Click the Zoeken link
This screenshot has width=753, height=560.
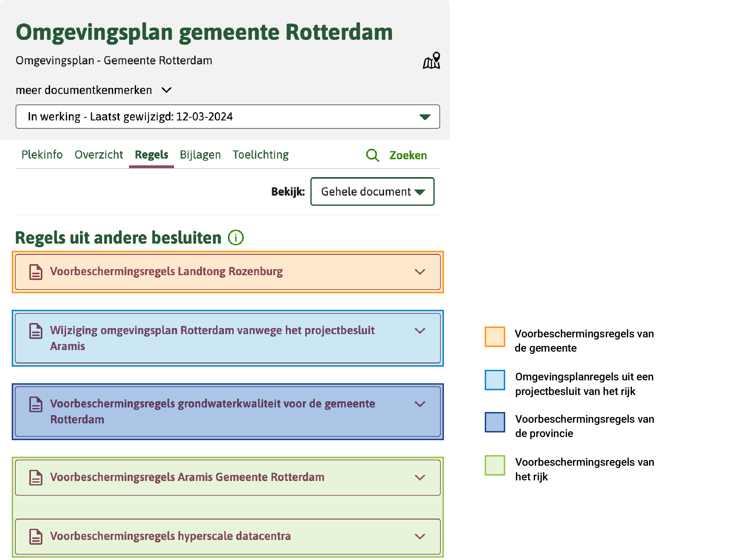[408, 155]
